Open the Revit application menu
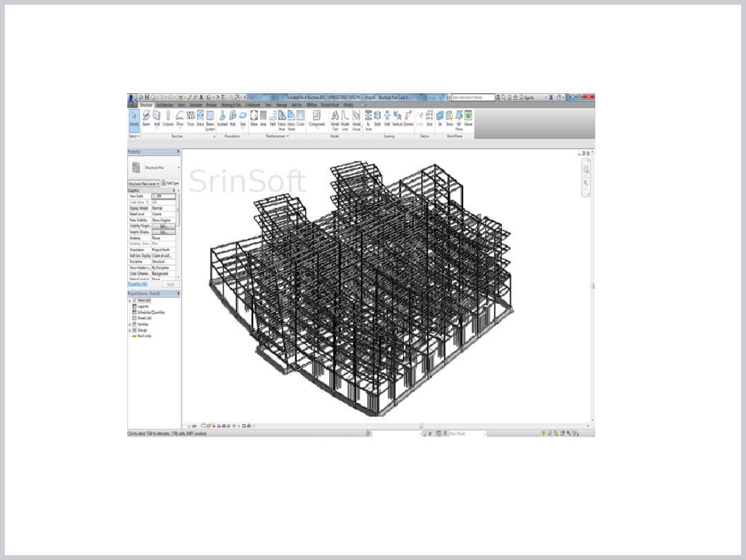Image resolution: width=746 pixels, height=560 pixels. [132, 100]
